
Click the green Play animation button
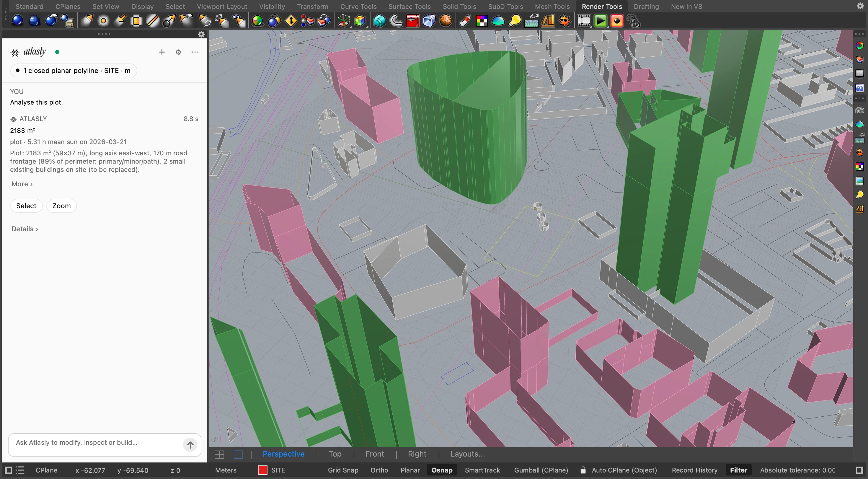(601, 21)
